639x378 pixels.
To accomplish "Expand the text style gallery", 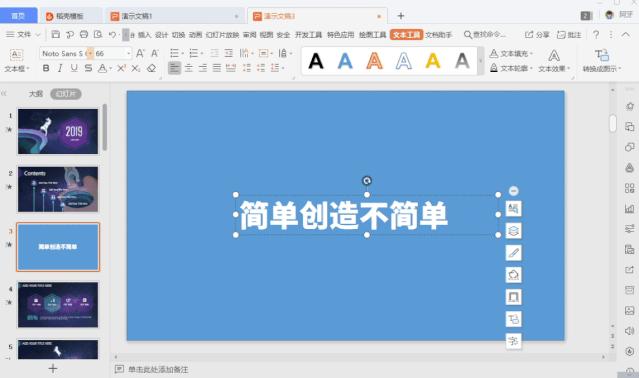I will 481,61.
